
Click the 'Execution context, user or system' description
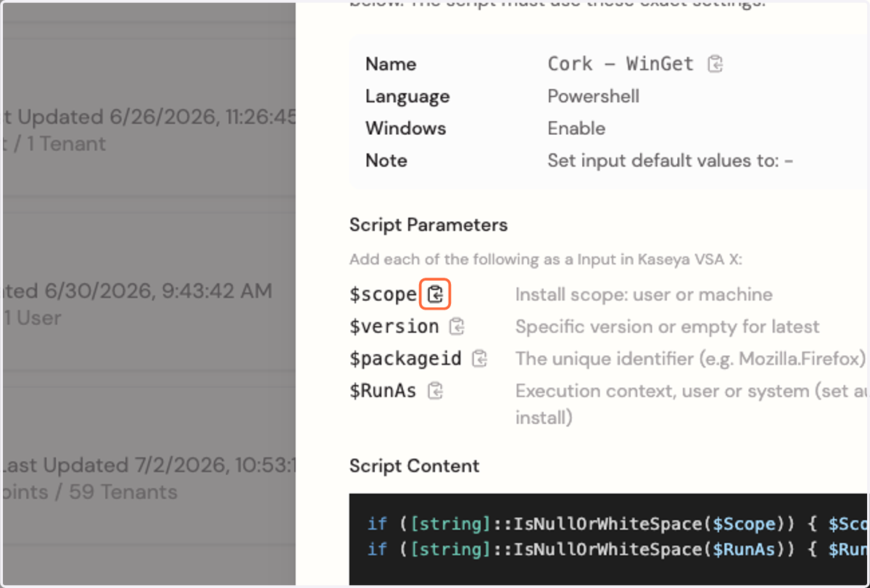(x=692, y=404)
